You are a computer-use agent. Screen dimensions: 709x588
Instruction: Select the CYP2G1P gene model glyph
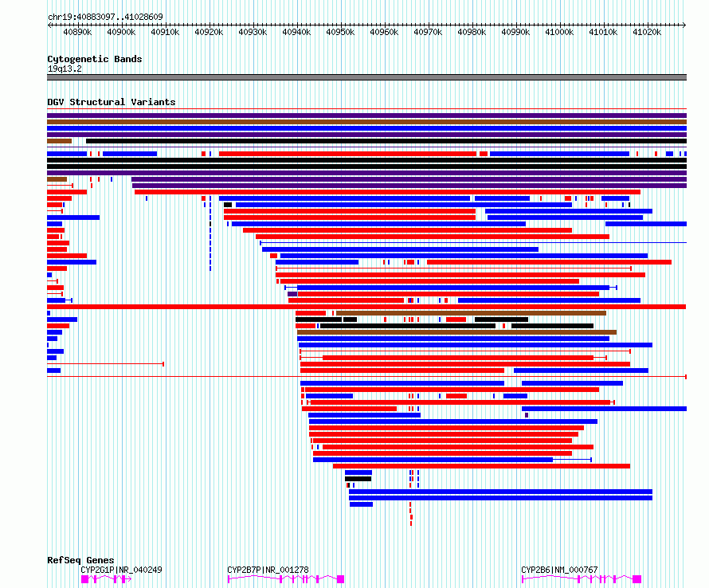(106, 579)
